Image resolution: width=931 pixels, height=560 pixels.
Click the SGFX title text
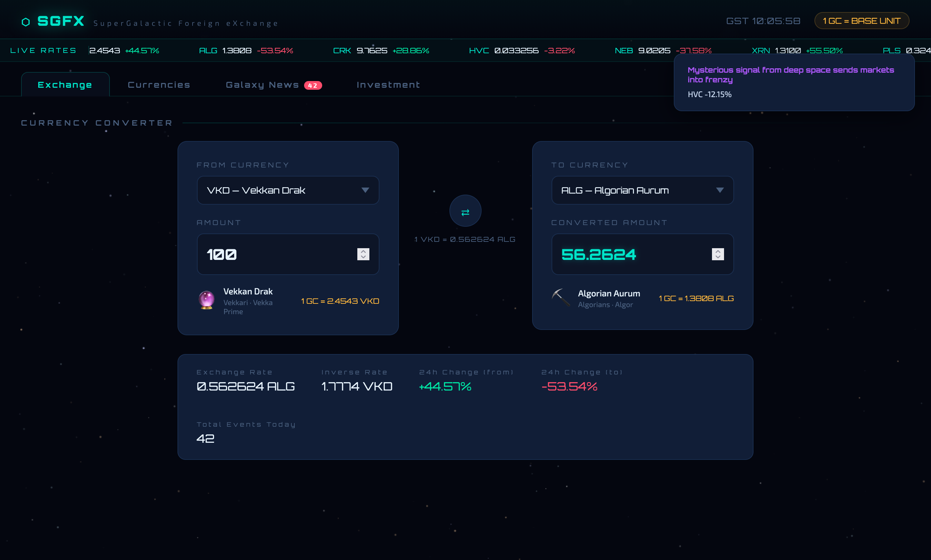click(x=61, y=21)
